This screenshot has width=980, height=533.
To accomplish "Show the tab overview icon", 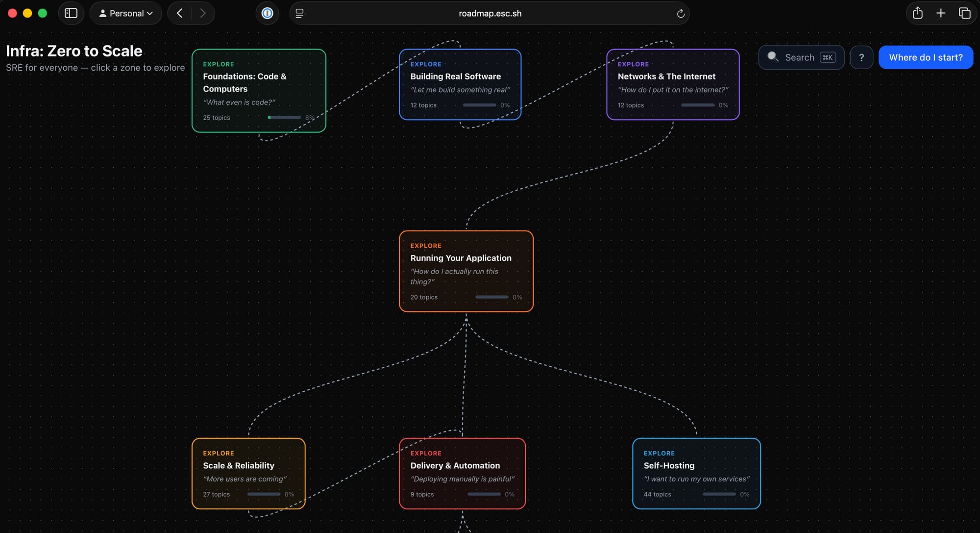I will click(x=964, y=13).
